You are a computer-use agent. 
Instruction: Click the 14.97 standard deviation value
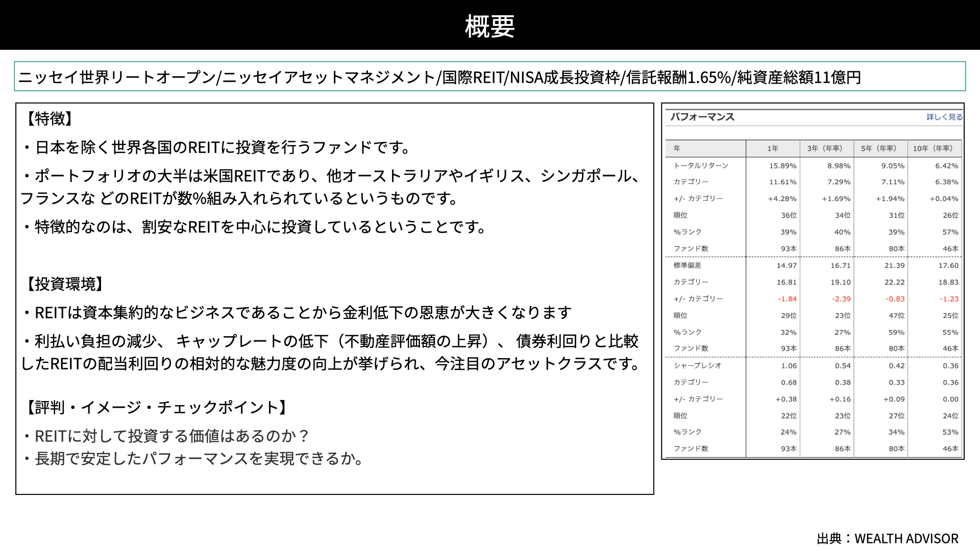(787, 265)
